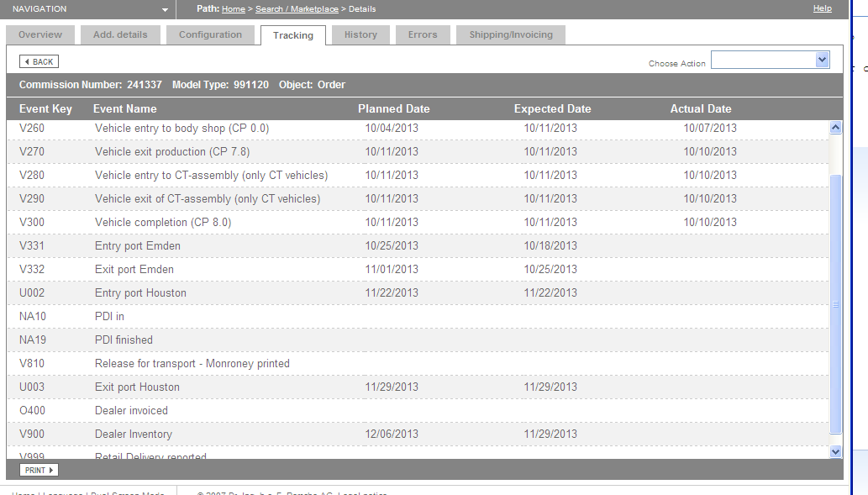Open the Help link
The width and height of the screenshot is (868, 495).
pyautogui.click(x=822, y=8)
